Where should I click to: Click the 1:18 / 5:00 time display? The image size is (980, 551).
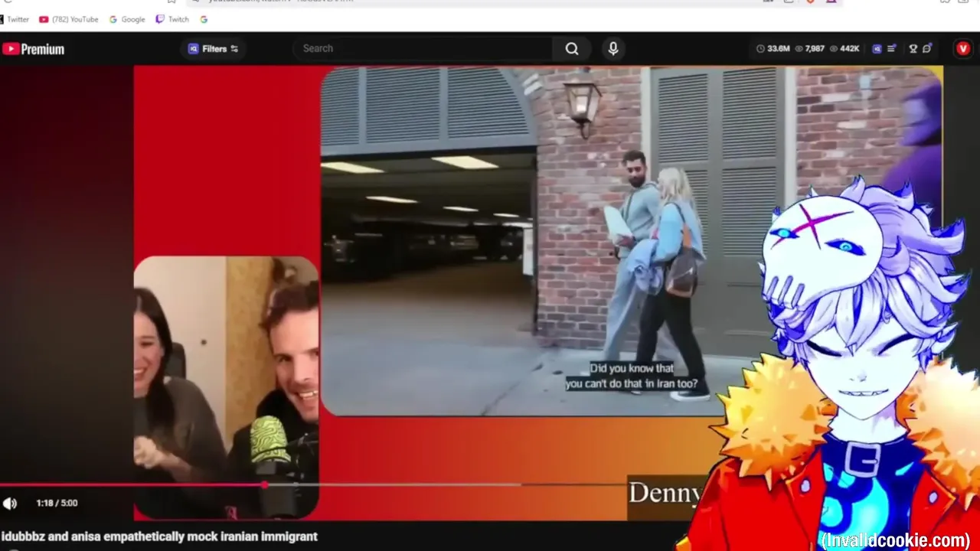pyautogui.click(x=57, y=503)
